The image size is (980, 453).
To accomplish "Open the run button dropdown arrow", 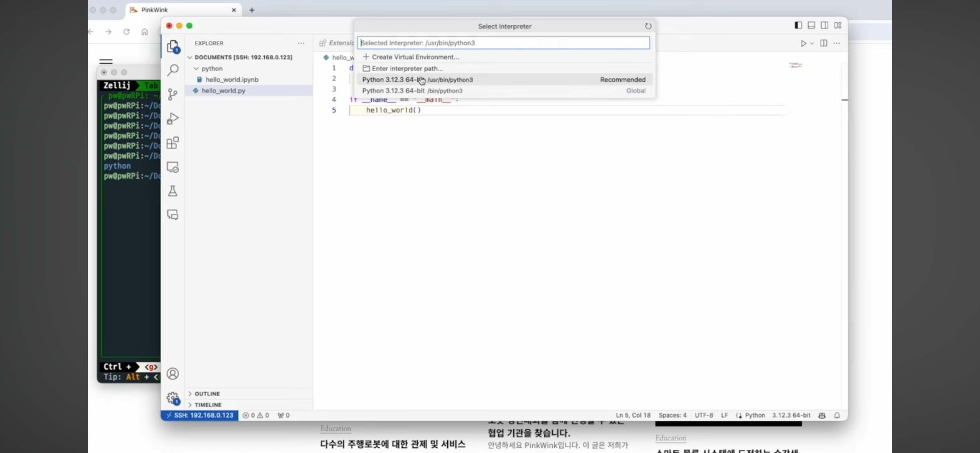I will [x=812, y=43].
